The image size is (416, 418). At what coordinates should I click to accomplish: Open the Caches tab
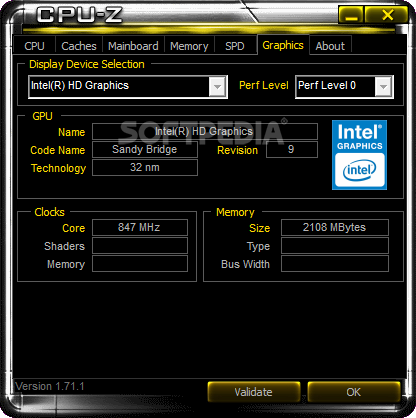[x=79, y=46]
